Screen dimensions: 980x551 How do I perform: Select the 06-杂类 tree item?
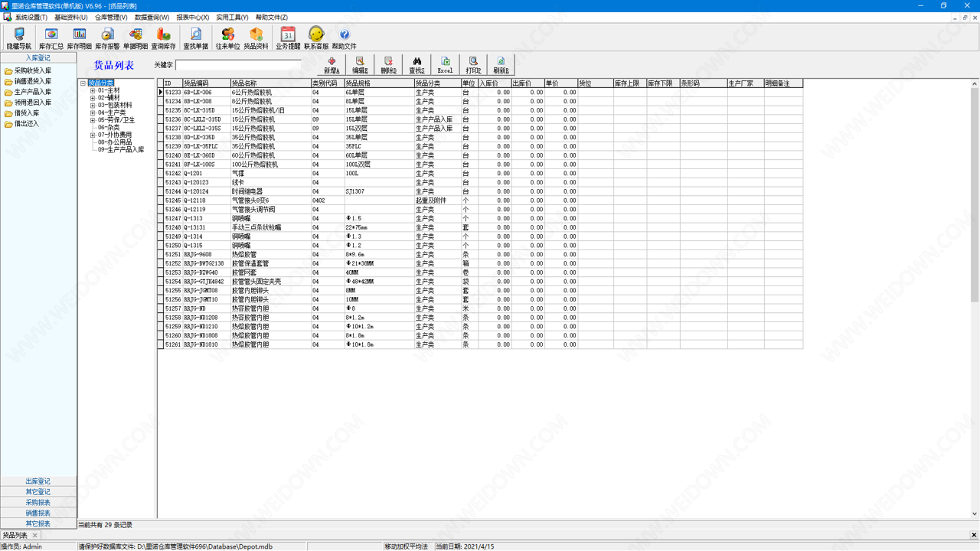click(109, 128)
